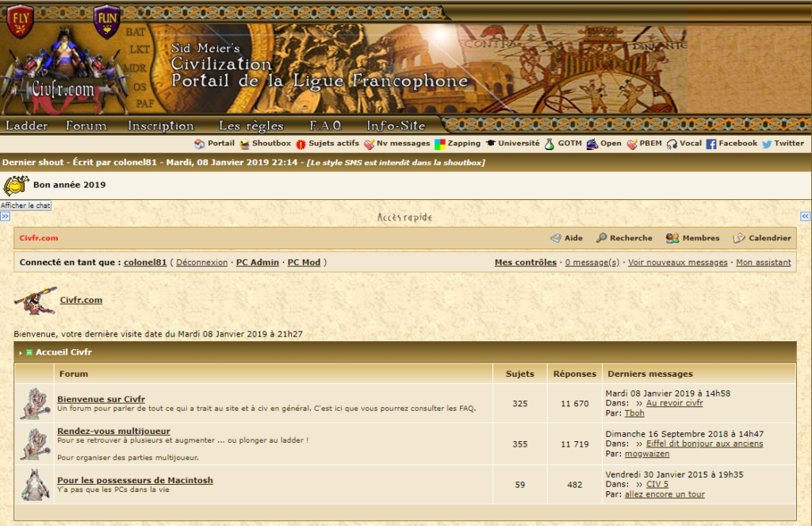Click the Open tournament icon
Image resolution: width=812 pixels, height=526 pixels.
click(592, 144)
